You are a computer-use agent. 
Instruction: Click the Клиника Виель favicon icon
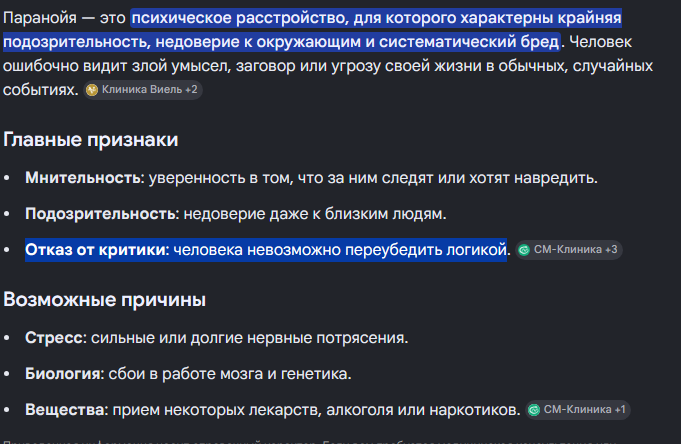tap(92, 90)
